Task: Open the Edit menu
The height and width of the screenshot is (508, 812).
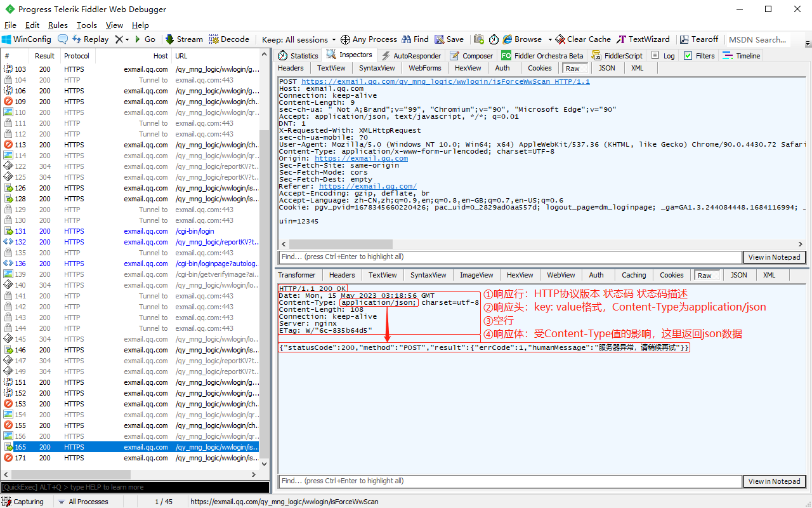Action: click(x=32, y=25)
